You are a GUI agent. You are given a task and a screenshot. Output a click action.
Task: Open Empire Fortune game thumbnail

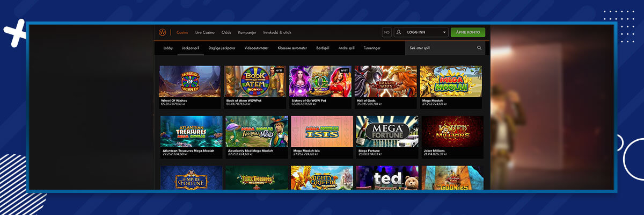pyautogui.click(x=192, y=177)
